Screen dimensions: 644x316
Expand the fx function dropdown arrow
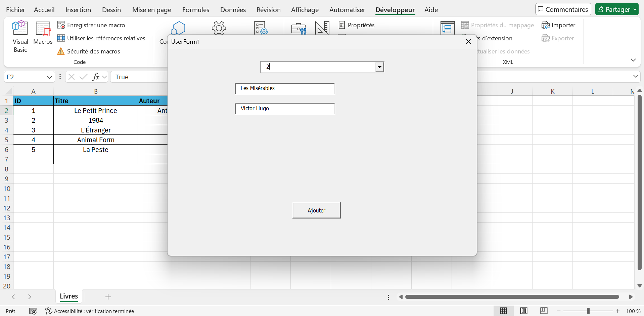pyautogui.click(x=104, y=77)
